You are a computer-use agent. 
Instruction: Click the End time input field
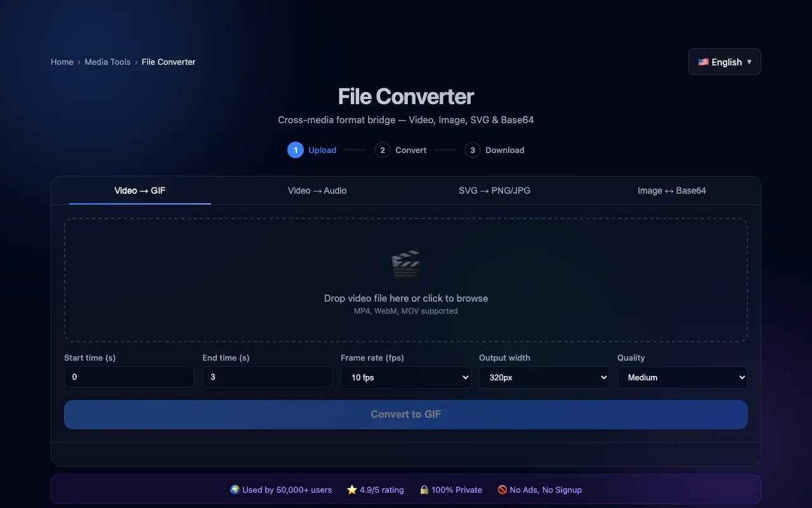(268, 377)
